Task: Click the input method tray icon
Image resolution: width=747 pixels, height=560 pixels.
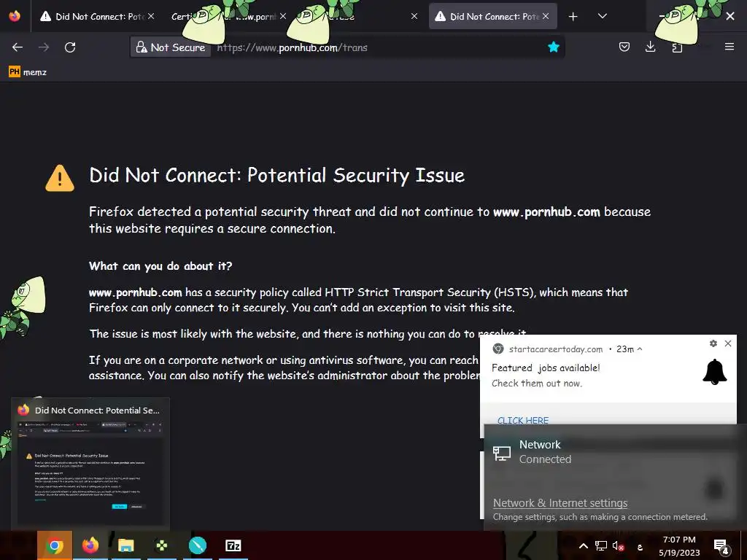Action: coord(640,547)
